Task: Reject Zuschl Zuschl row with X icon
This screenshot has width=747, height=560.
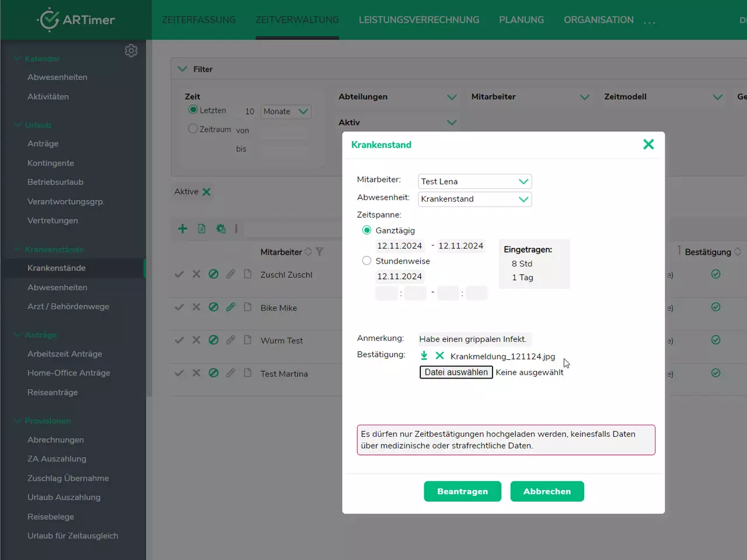Action: pos(196,274)
